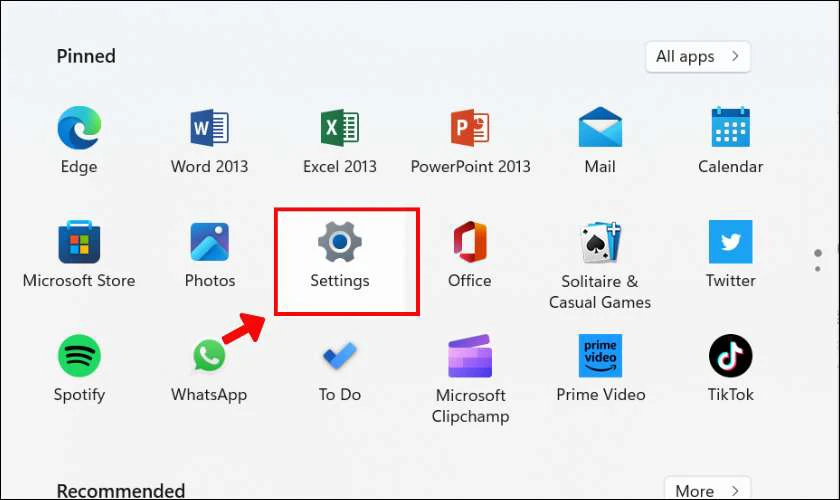Click the chevron inside the More button

[736, 490]
